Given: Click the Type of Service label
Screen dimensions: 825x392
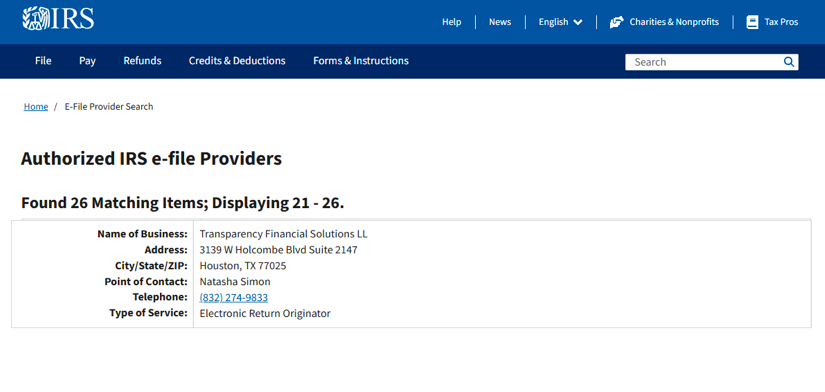Looking at the screenshot, I should click(x=148, y=313).
